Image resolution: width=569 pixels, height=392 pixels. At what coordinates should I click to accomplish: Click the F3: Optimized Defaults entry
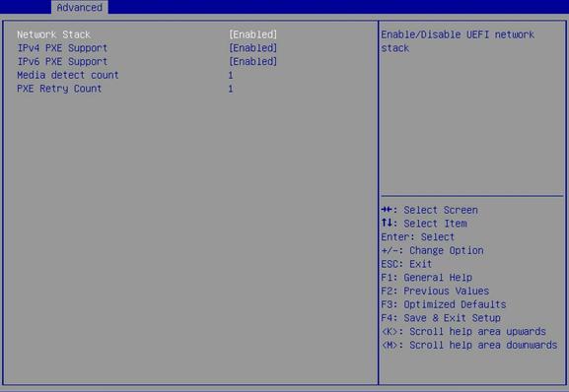(444, 304)
